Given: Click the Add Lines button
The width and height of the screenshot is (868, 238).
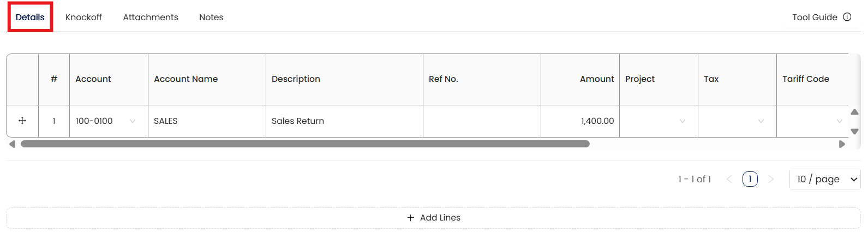Looking at the screenshot, I should click(434, 218).
